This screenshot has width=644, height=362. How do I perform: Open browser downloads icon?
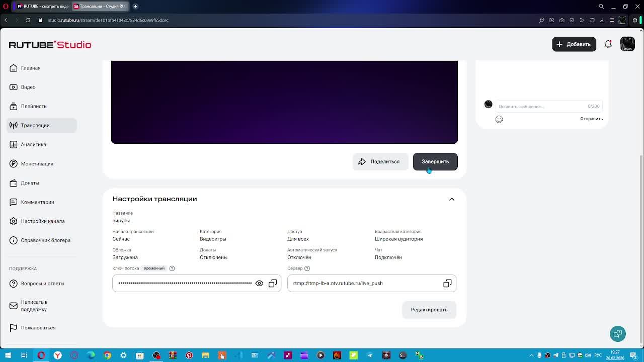coord(602,20)
